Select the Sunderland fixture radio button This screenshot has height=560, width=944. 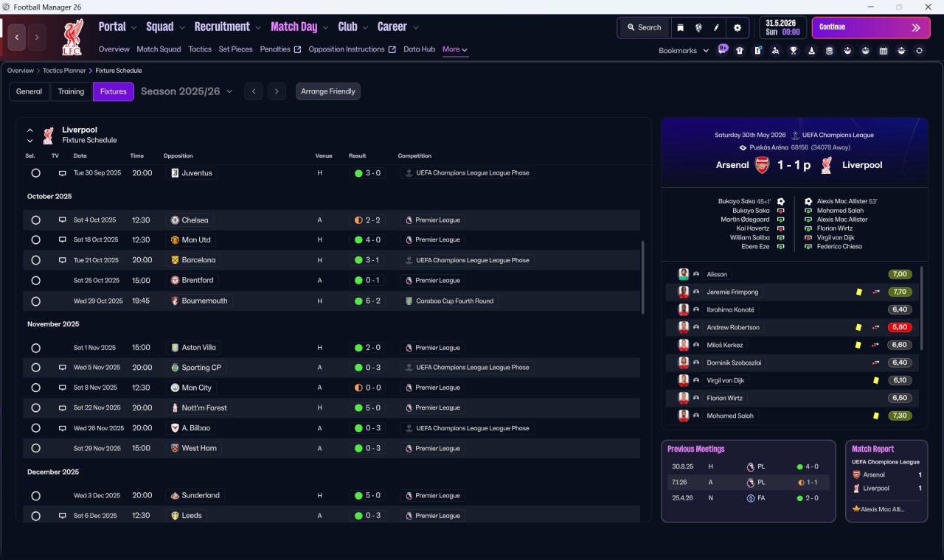point(35,496)
